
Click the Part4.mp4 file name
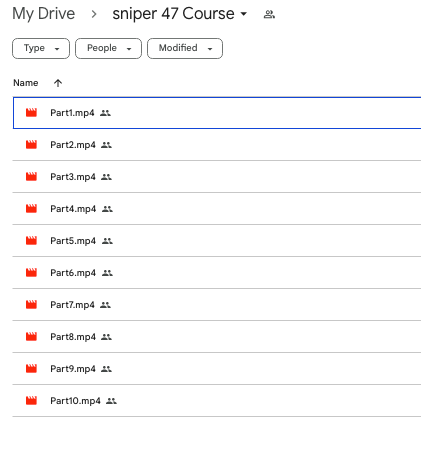[73, 209]
